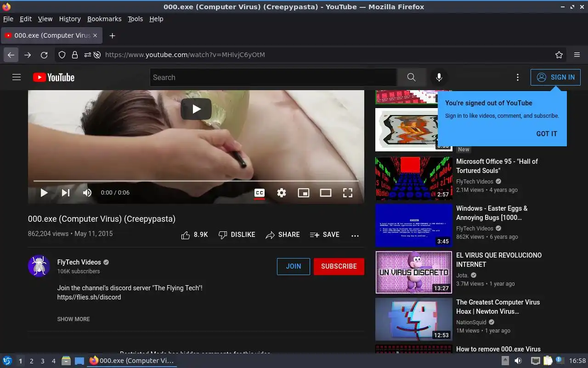Open the FlyTech Videos channel avatar
Image resolution: width=588 pixels, height=368 pixels.
39,266
